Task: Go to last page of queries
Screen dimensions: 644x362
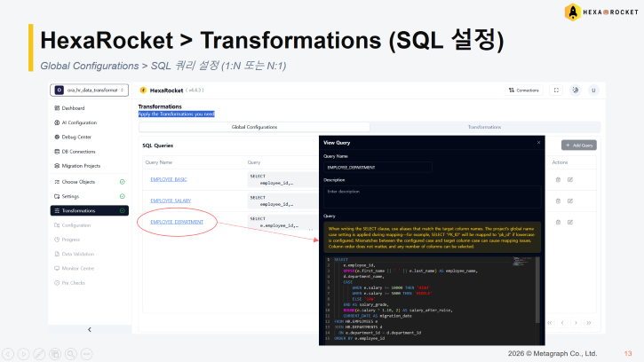Action: click(x=589, y=323)
